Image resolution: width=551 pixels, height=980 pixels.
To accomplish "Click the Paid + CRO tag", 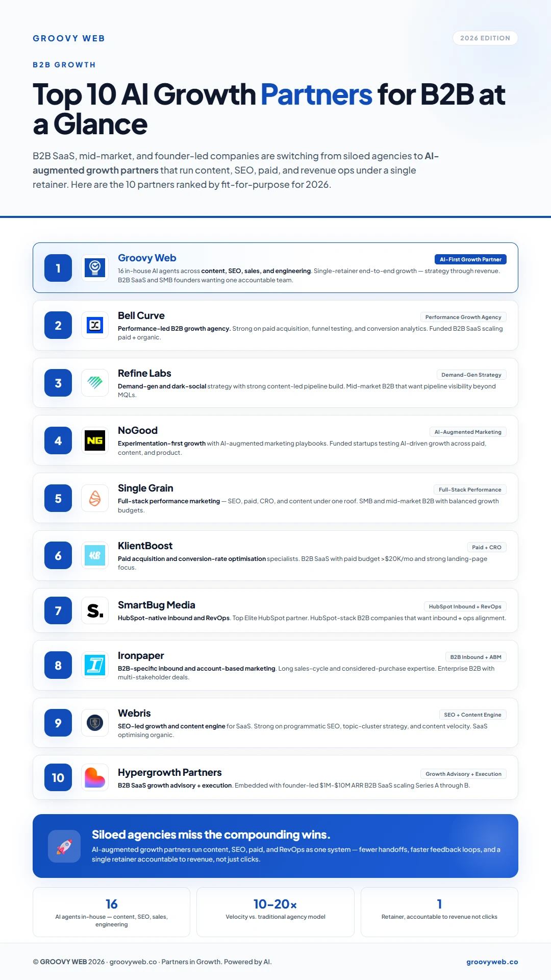I will [487, 547].
